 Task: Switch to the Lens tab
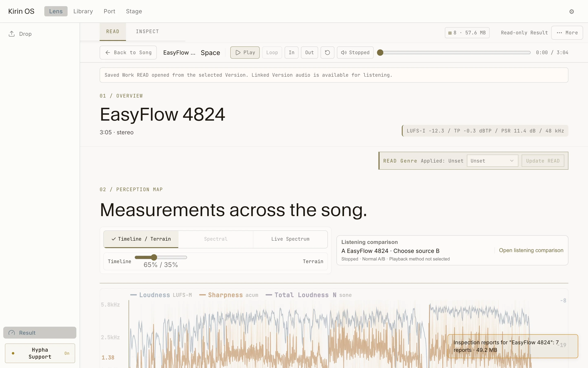pyautogui.click(x=56, y=11)
